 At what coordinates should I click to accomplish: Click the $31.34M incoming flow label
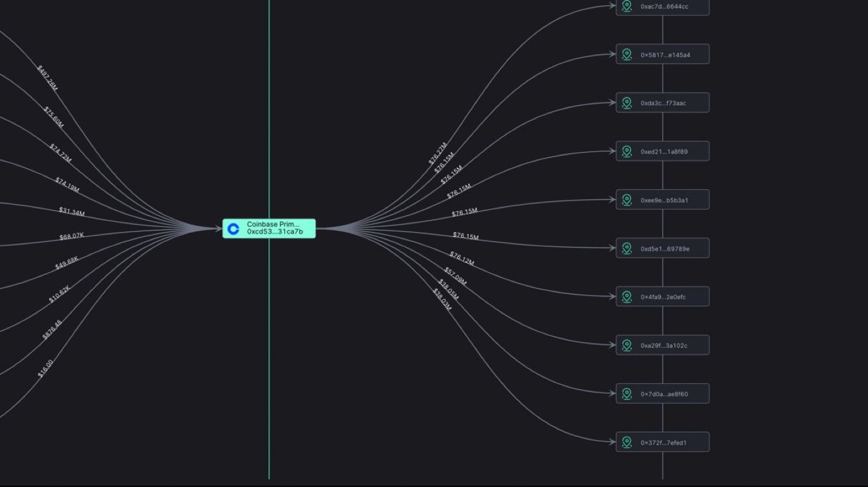tap(72, 212)
